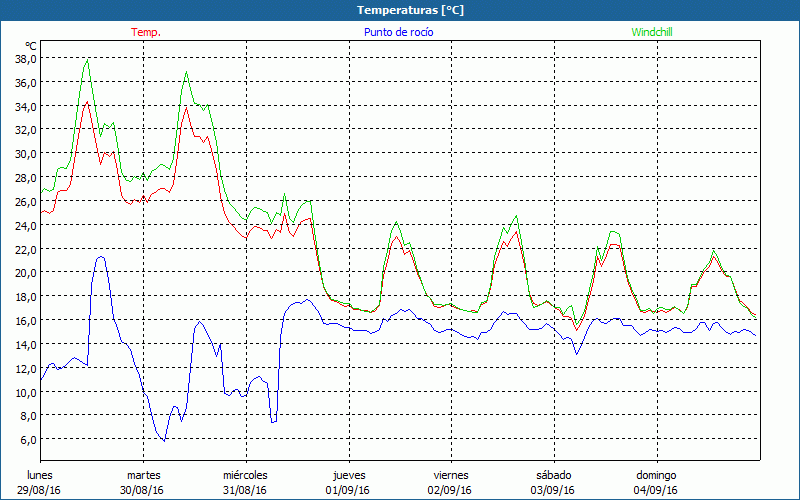Select the lunes 29/08/16 date label
Viewport: 800px width, 500px height.
pyautogui.click(x=41, y=482)
